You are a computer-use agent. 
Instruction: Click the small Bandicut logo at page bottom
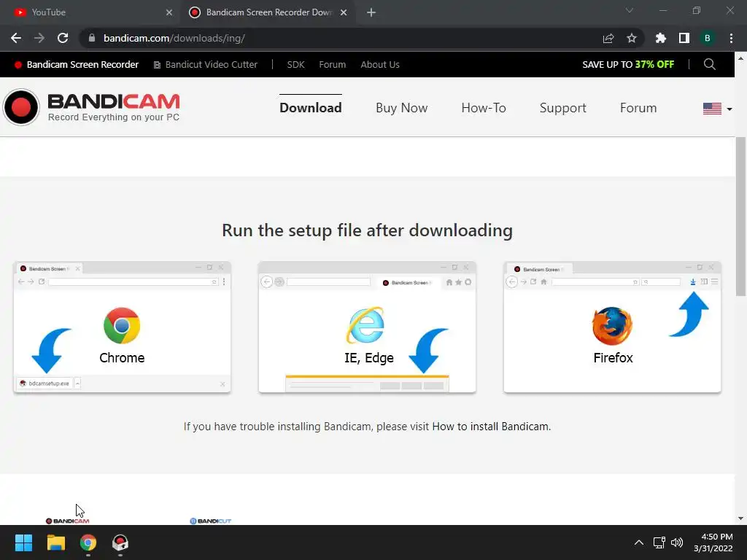click(210, 521)
